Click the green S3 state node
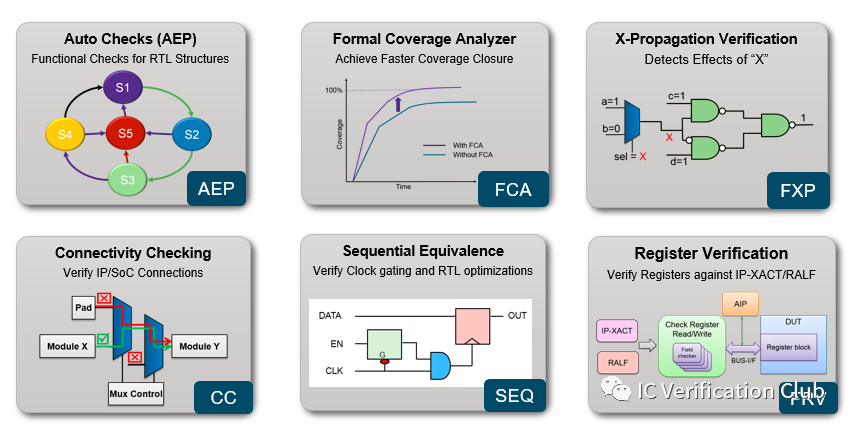The image size is (853, 426). (126, 179)
